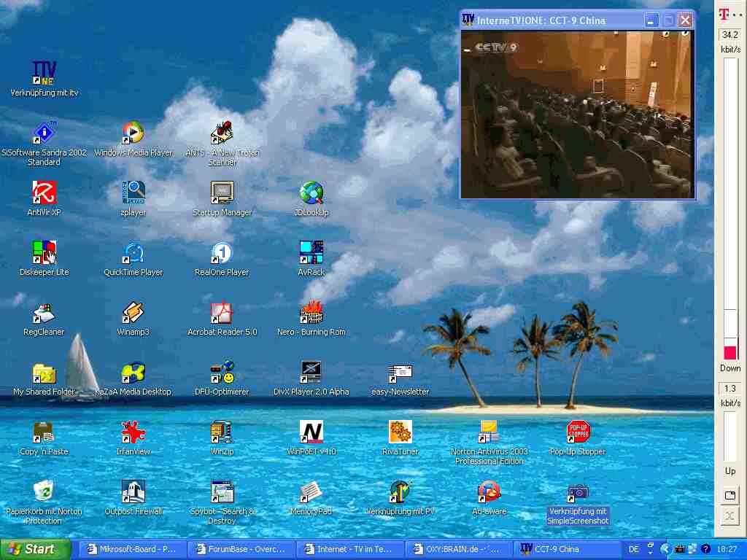Image resolution: width=747 pixels, height=560 pixels.
Task: Select Ad-aware desktop icon
Action: click(x=489, y=492)
